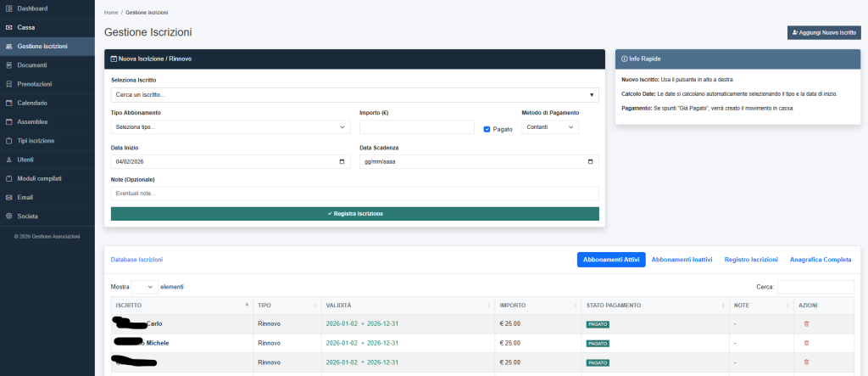The width and height of the screenshot is (868, 376).
Task: Open calendar picker in Data Scadenza field
Action: coord(590,161)
